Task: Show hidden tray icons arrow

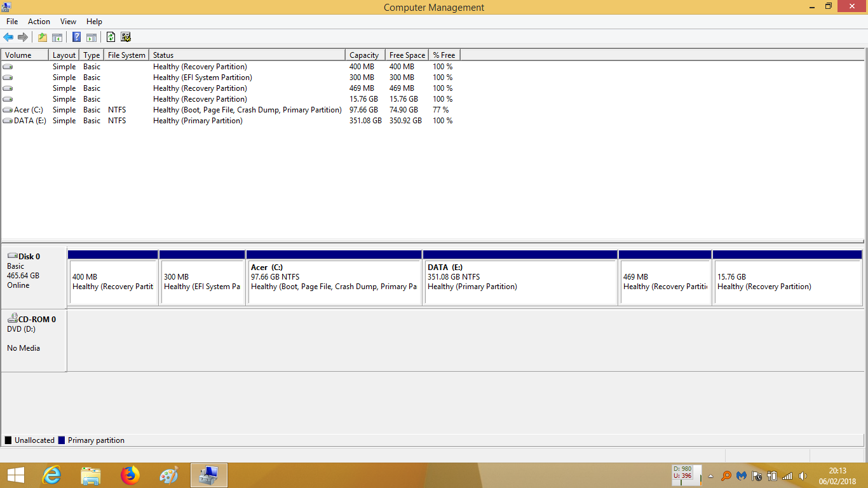Action: point(710,476)
